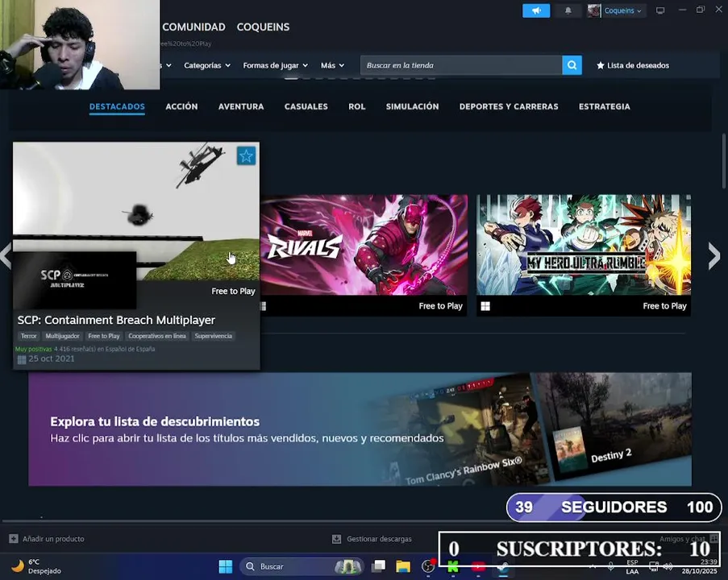Open the Windows Start menu
The image size is (728, 580).
[226, 566]
